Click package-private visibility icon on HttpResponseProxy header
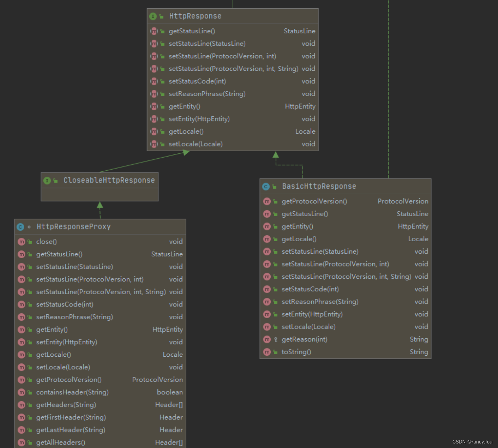The height and width of the screenshot is (448, 498). 29,227
